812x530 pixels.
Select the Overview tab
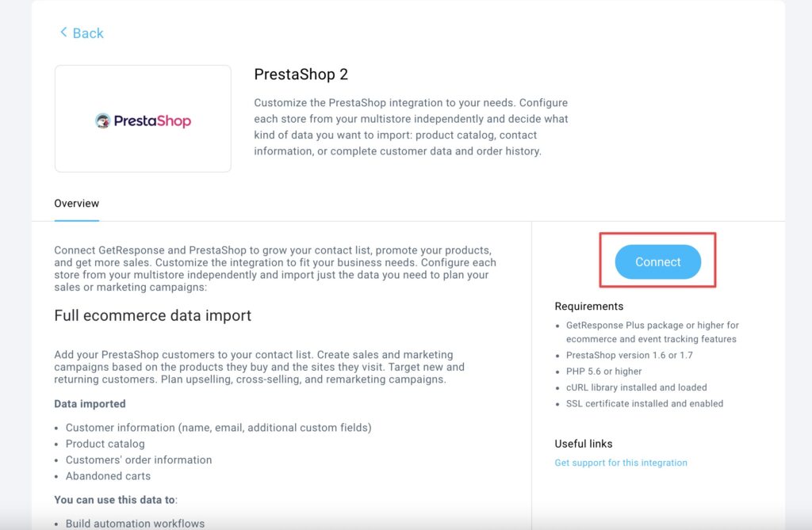[77, 204]
